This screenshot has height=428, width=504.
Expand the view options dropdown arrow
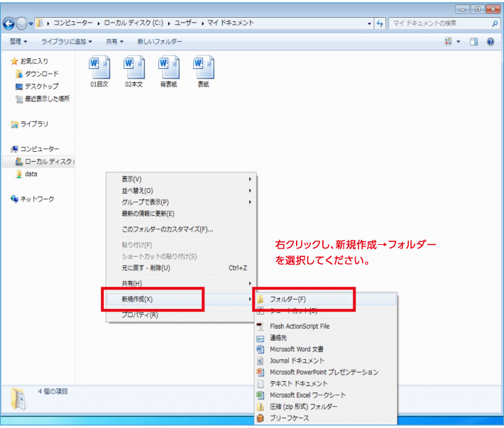tap(459, 42)
